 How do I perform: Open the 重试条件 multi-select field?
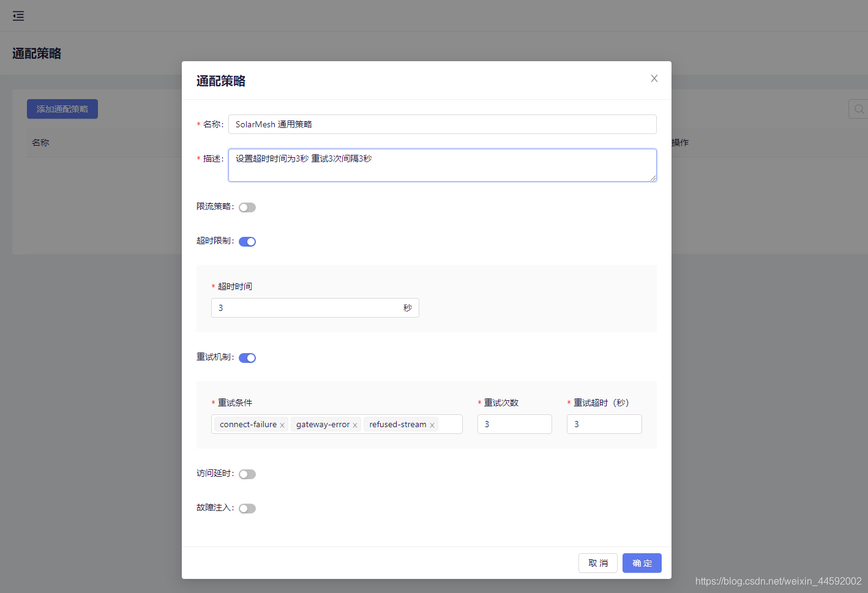[337, 424]
